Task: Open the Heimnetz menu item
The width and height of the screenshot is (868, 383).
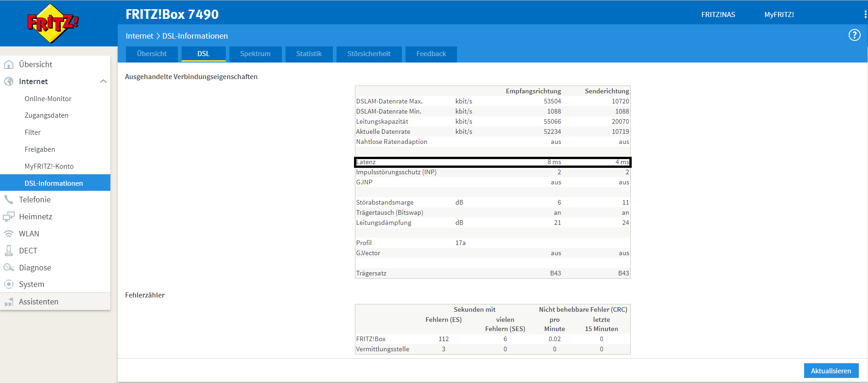Action: 35,217
